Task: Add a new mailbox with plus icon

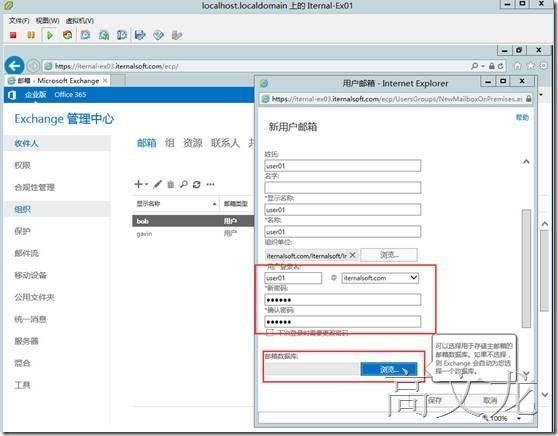Action: (139, 184)
